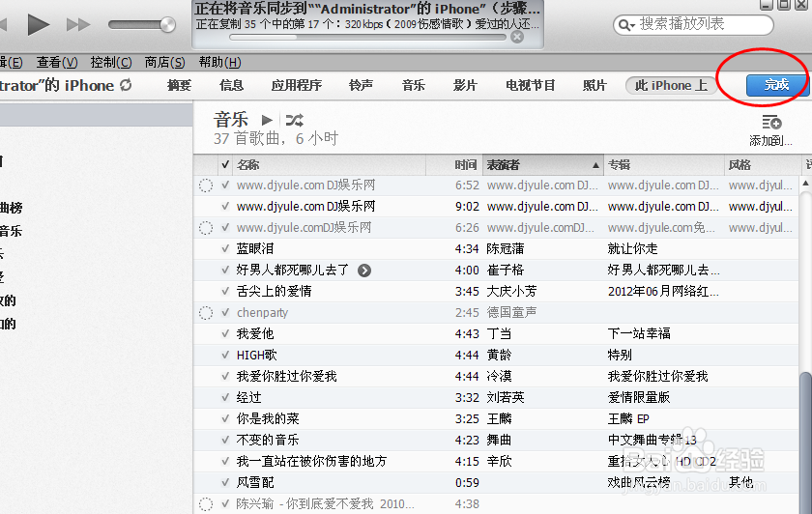Click the artist 陈冠蒲
Image resolution: width=812 pixels, height=514 pixels.
[505, 248]
